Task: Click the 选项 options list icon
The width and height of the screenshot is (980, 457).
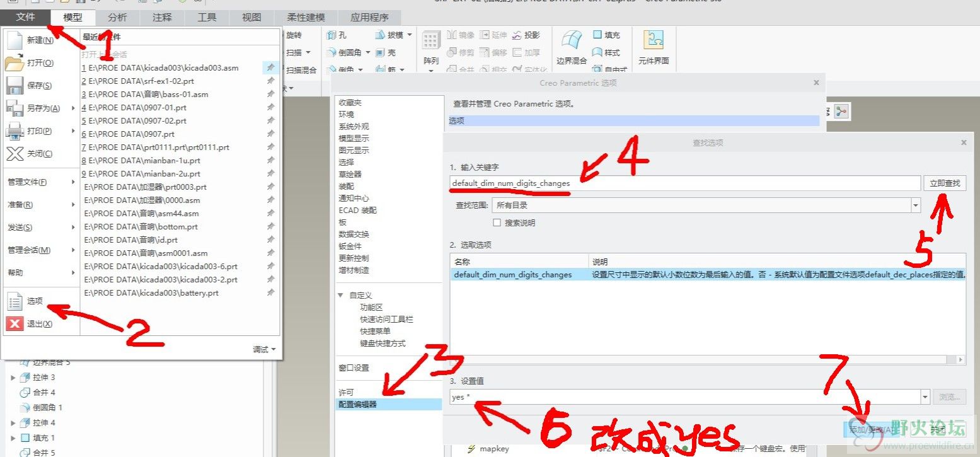Action: point(14,301)
